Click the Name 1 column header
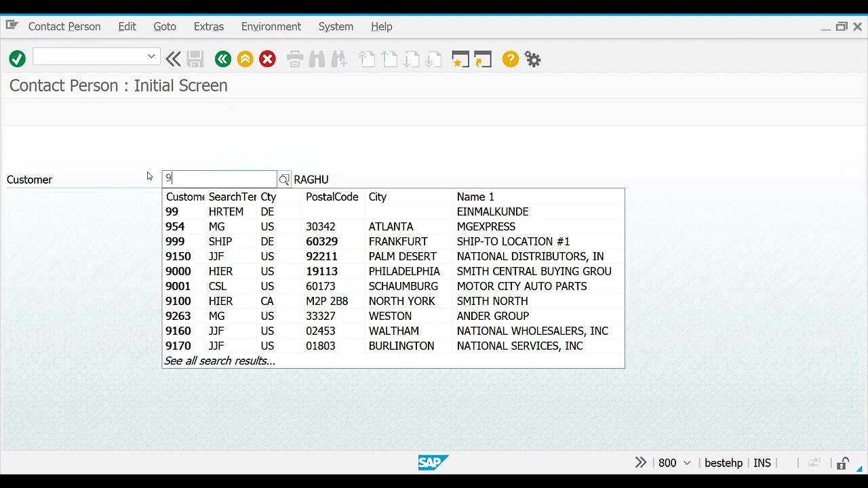This screenshot has width=868, height=488. [475, 197]
